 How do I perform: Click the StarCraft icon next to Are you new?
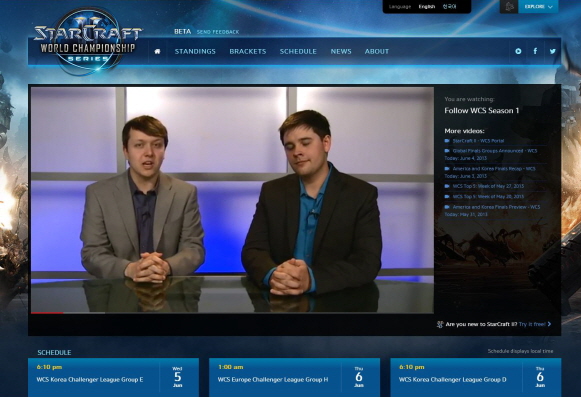(440, 324)
